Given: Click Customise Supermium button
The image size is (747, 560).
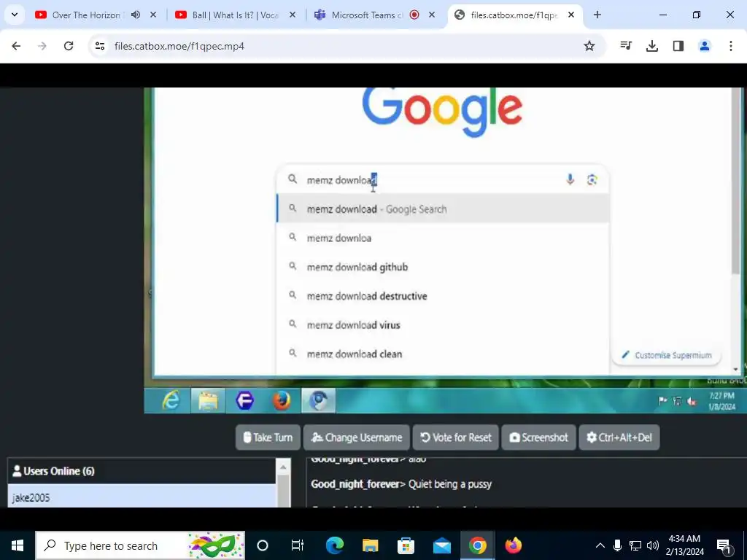Looking at the screenshot, I should 666,355.
